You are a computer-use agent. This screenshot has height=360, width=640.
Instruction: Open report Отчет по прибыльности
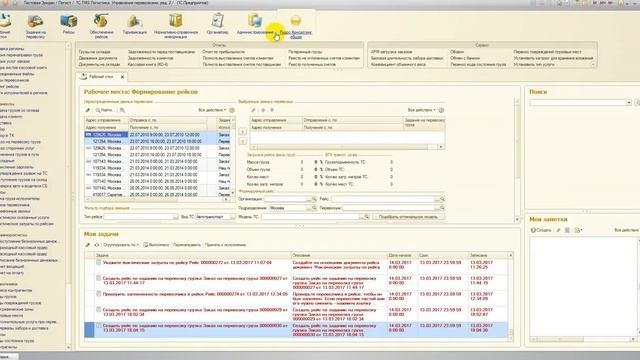pyautogui.click(x=224, y=52)
